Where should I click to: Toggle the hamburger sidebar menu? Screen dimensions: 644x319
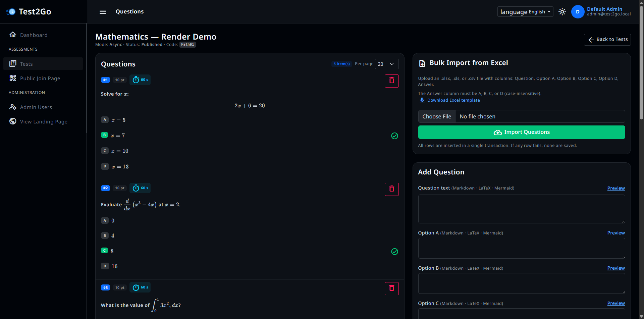pyautogui.click(x=103, y=12)
